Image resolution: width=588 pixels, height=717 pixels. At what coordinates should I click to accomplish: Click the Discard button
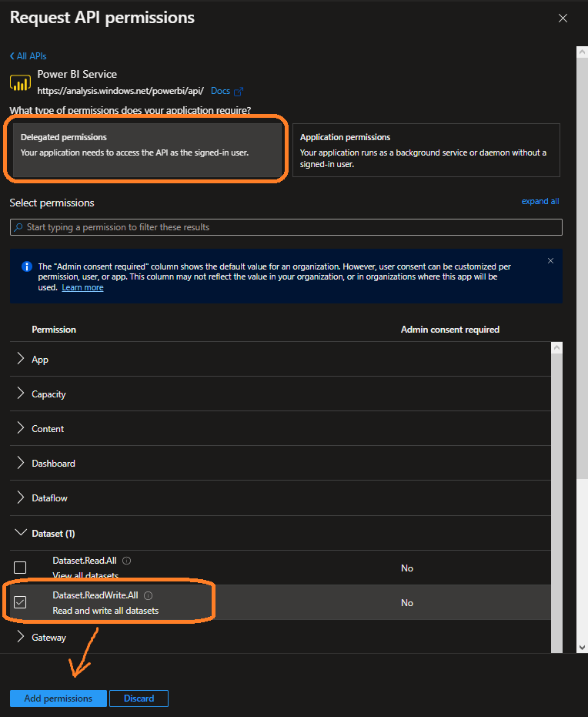coord(139,699)
